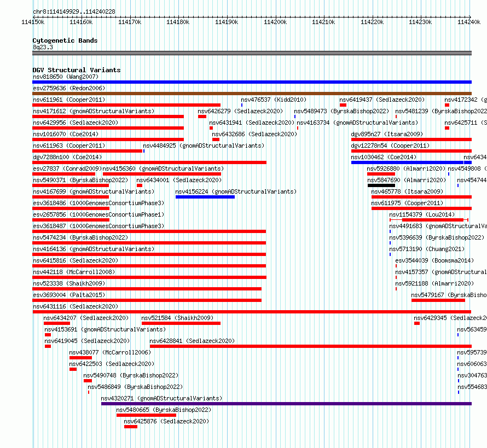Open nsv1030462 (Coe2014) label
The width and height of the screenshot is (487, 448).
[384, 157]
